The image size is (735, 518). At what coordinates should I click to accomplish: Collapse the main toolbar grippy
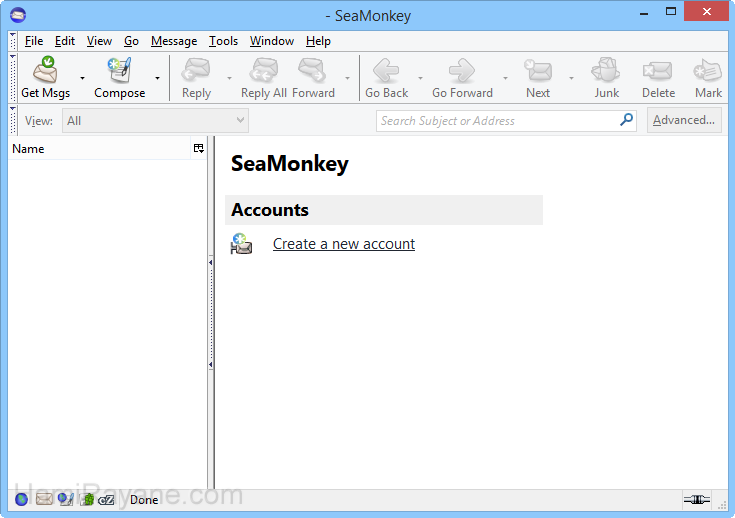point(13,78)
